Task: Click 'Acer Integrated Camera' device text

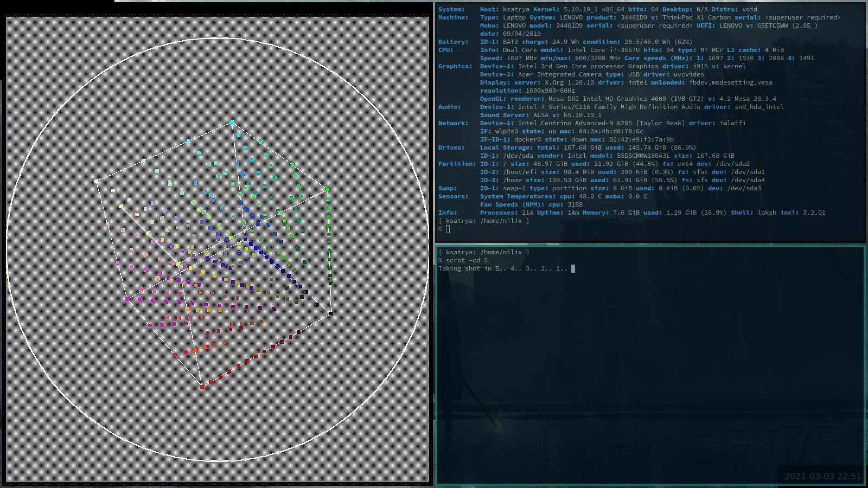Action: (x=560, y=74)
